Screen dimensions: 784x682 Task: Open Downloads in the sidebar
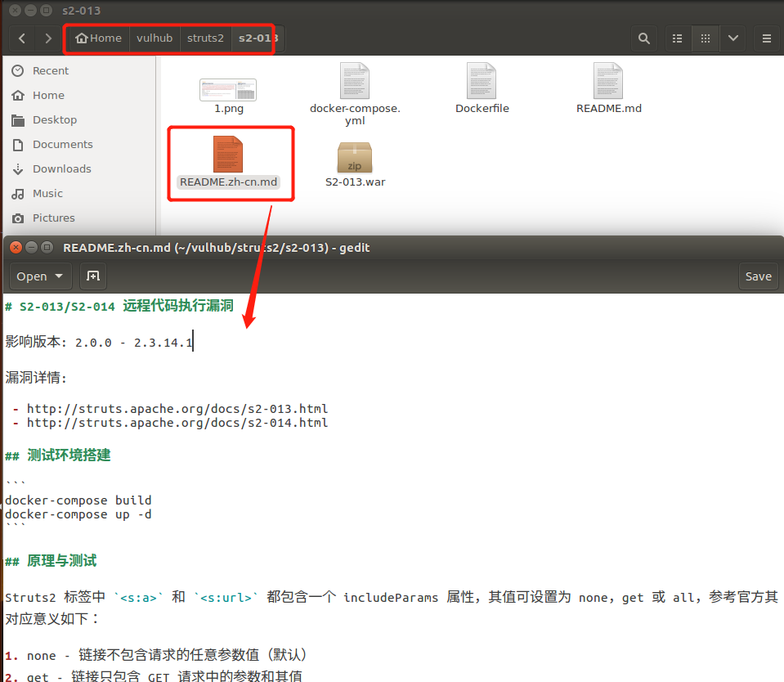click(x=62, y=169)
